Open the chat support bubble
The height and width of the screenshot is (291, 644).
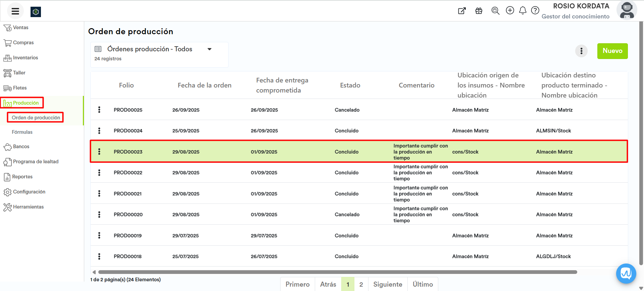click(626, 274)
